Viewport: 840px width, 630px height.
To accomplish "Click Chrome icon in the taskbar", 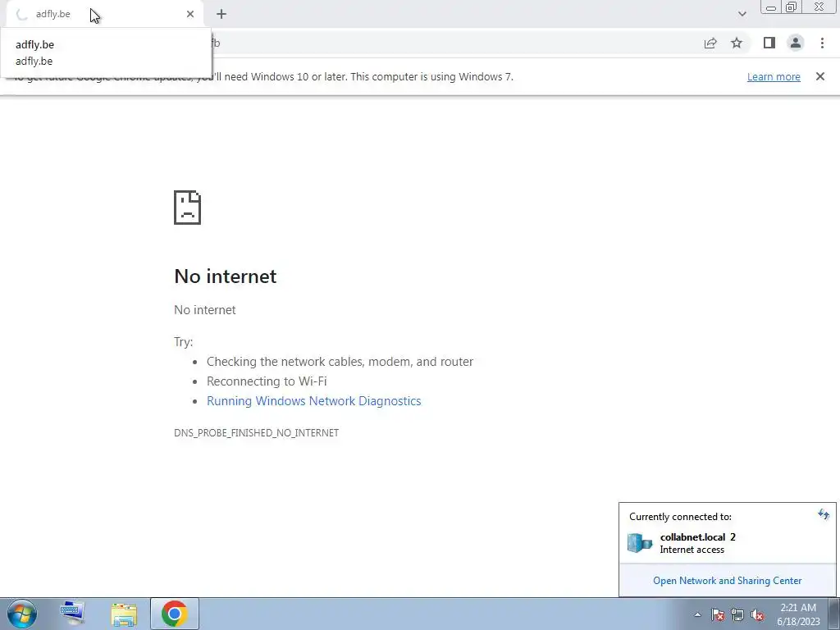I will coord(174,614).
